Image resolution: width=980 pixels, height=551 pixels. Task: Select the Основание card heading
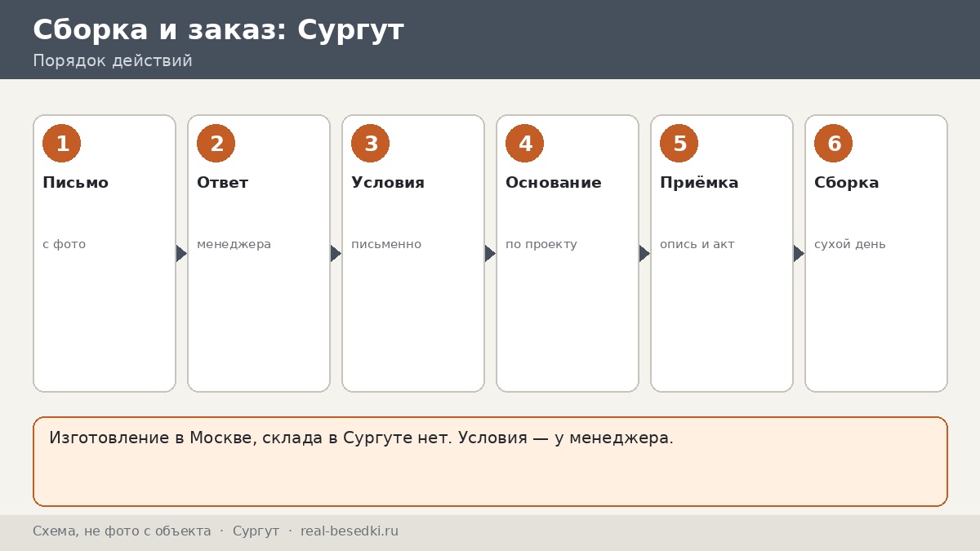pyautogui.click(x=554, y=183)
